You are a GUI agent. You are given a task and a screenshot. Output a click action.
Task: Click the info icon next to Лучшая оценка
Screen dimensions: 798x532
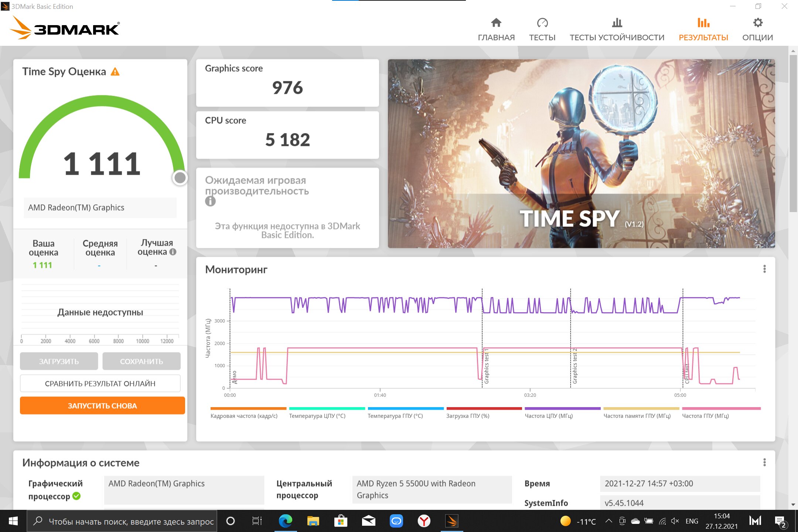tap(173, 252)
